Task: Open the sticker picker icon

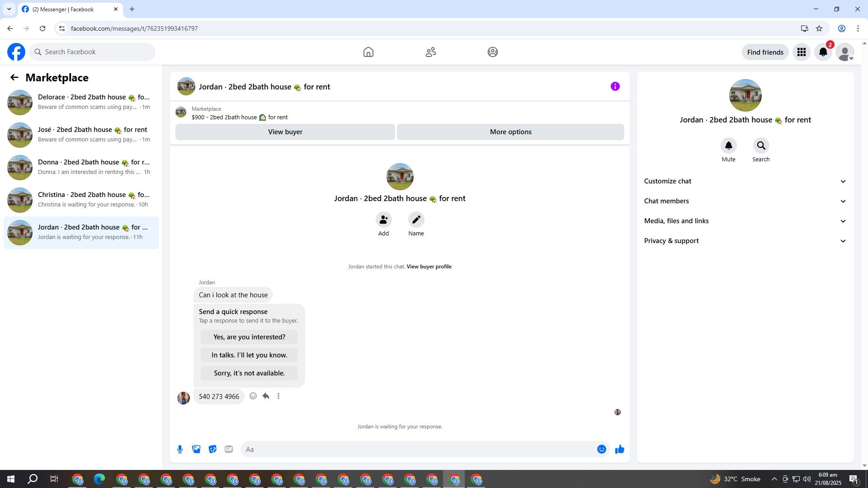Action: point(212,449)
